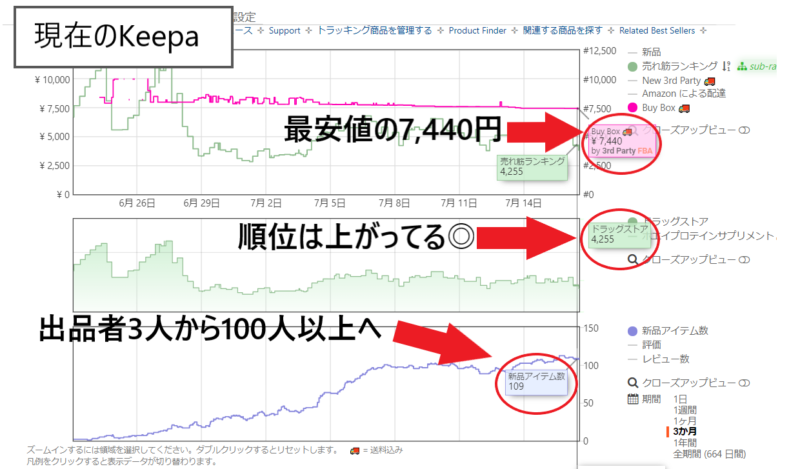Open the Product Finder link

[x=477, y=31]
